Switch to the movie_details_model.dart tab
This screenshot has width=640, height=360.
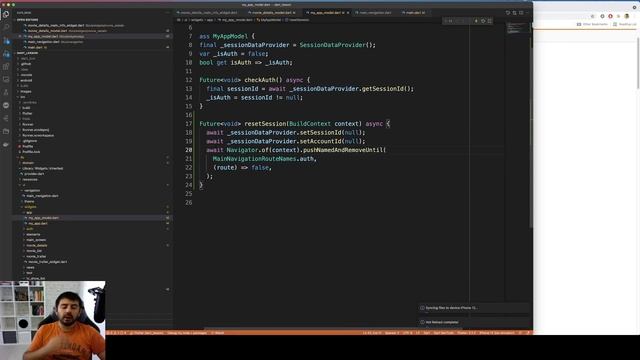pyautogui.click(x=273, y=13)
